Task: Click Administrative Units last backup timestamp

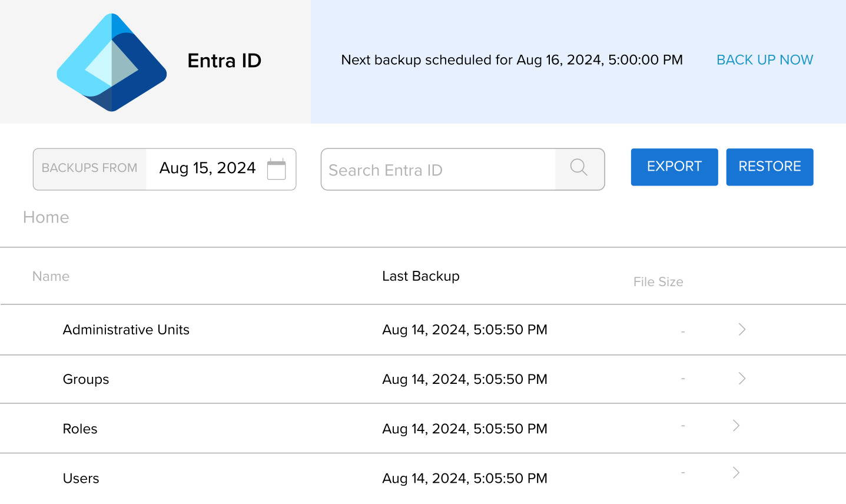Action: coord(465,330)
